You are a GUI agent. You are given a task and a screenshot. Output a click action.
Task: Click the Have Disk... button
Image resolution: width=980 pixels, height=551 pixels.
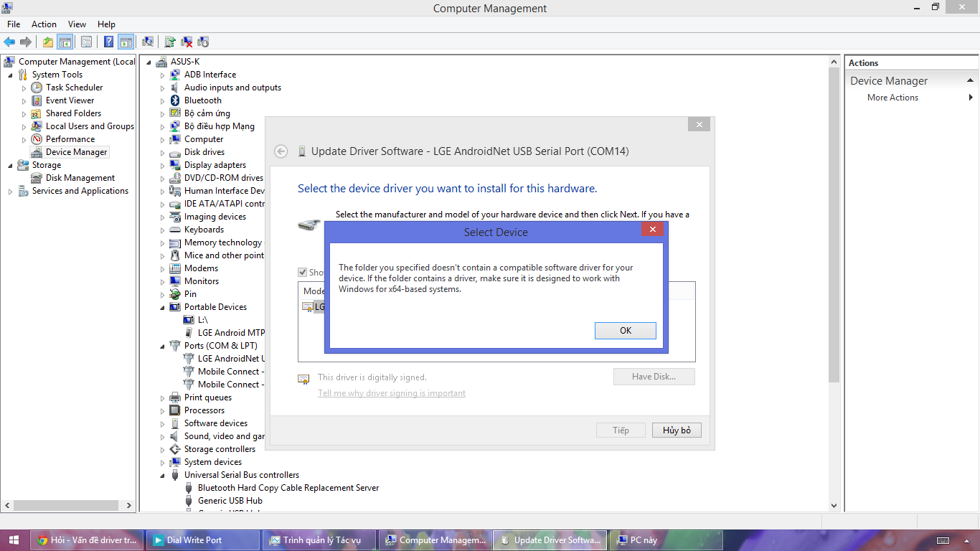coord(654,377)
